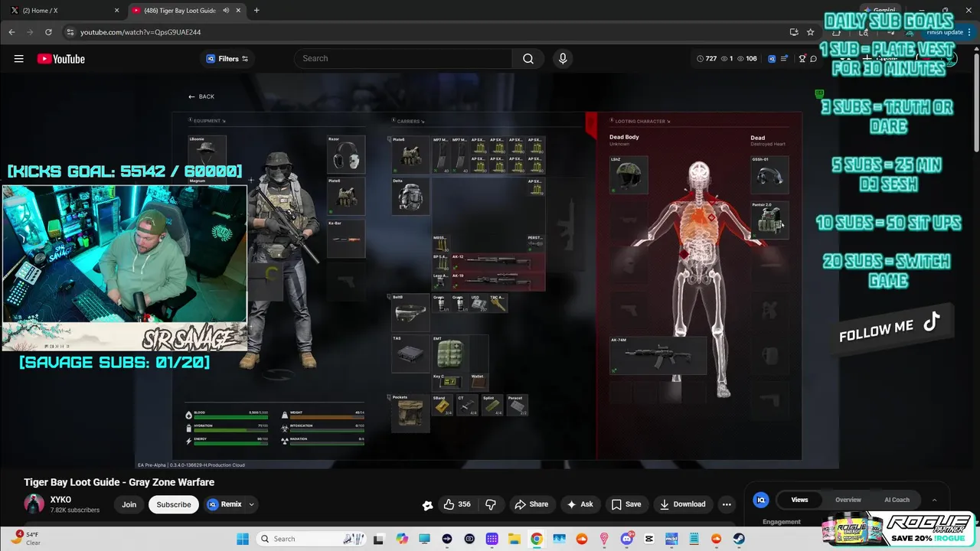This screenshot has width=980, height=551.
Task: Close the Home / X tab
Action: point(116,11)
